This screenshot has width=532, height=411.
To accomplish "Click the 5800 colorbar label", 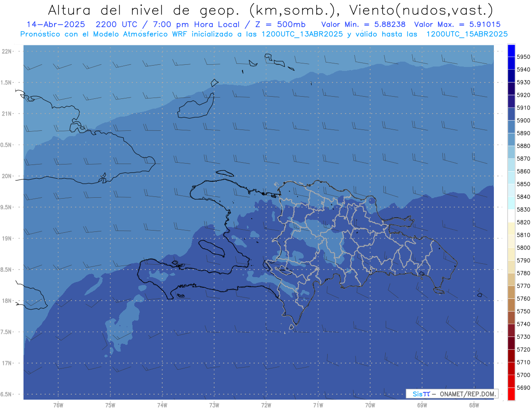I will pyautogui.click(x=524, y=247).
